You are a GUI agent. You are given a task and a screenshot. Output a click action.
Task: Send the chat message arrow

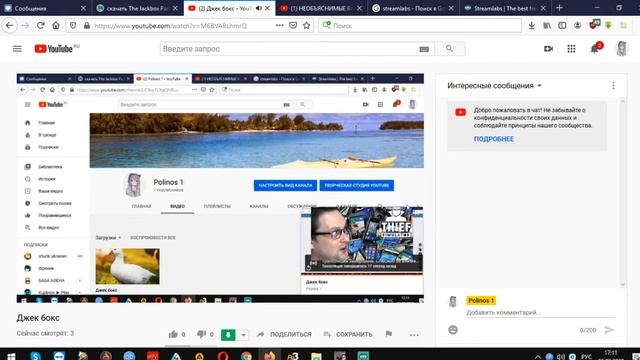pos(609,330)
